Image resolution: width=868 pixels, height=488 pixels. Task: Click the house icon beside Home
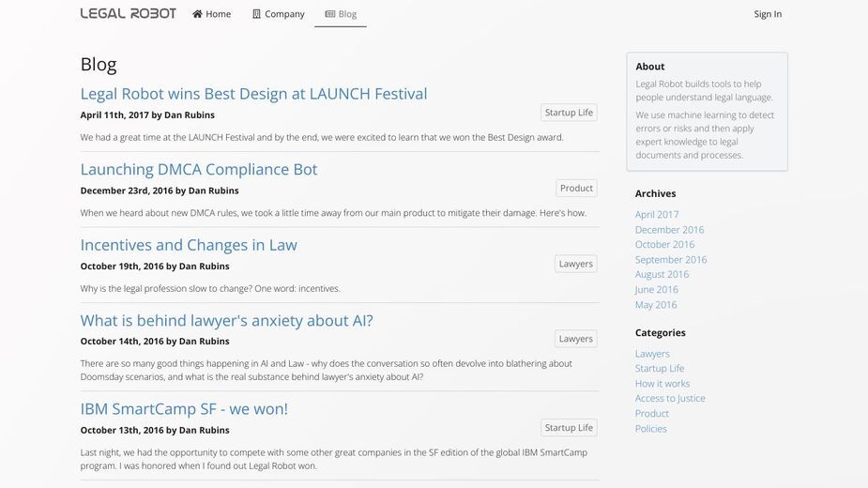197,14
